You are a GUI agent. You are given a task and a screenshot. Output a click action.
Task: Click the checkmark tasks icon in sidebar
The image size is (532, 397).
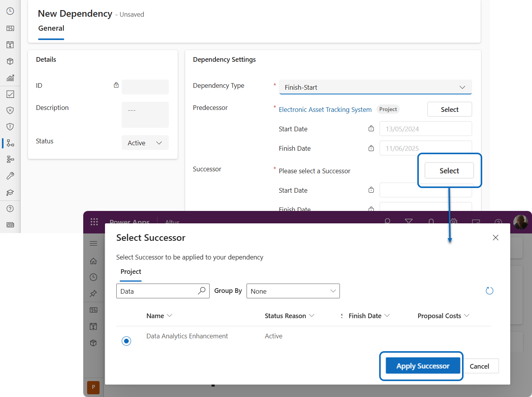point(10,94)
